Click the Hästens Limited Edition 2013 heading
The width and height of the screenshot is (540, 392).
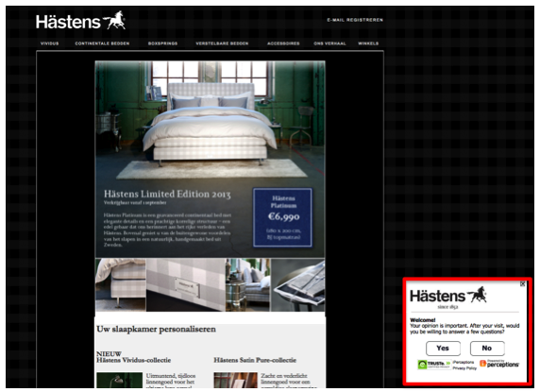167,194
